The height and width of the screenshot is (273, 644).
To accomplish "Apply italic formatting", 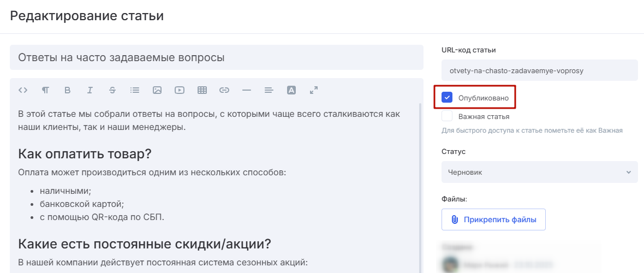I will pos(90,90).
